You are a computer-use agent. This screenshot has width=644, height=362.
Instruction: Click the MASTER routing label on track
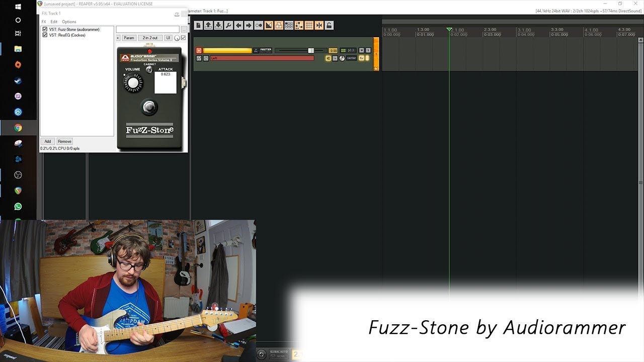266,50
